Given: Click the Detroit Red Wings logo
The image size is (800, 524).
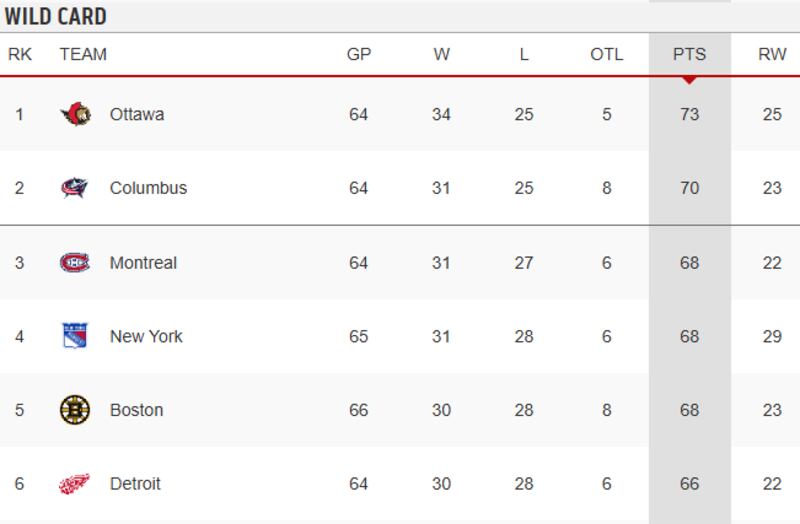Looking at the screenshot, I should (75, 484).
